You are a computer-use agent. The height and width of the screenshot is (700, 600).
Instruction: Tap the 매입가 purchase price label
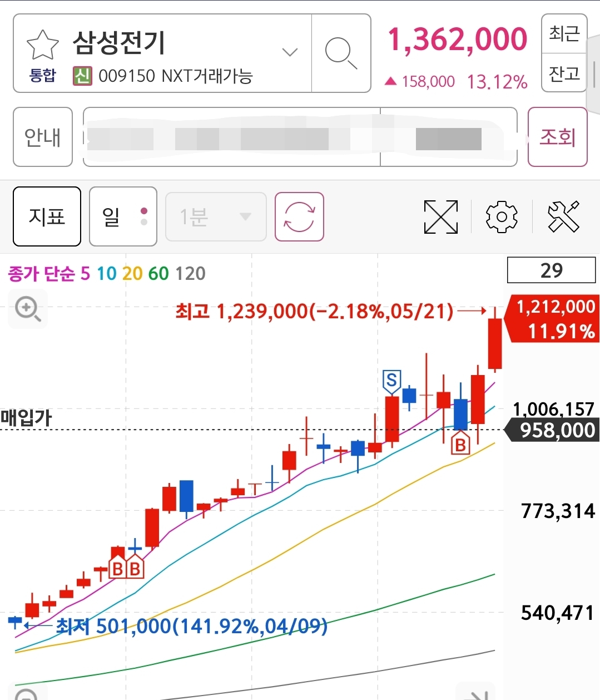point(26,417)
